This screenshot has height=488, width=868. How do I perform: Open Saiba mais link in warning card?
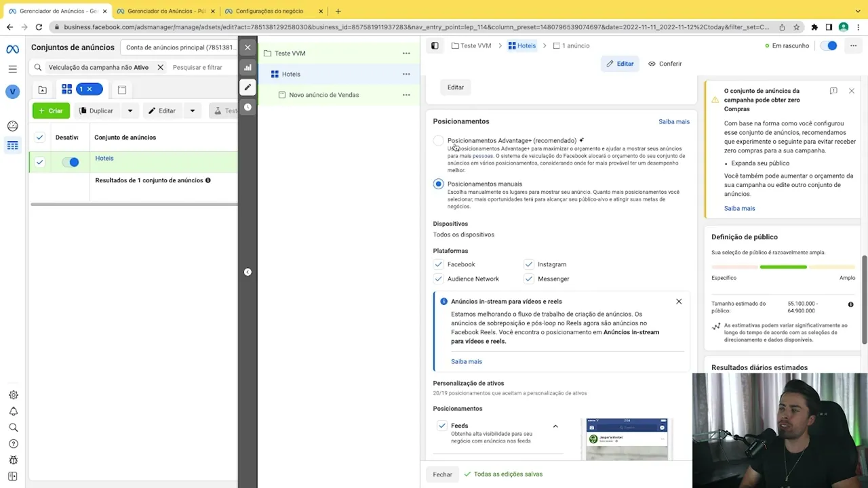(x=739, y=208)
